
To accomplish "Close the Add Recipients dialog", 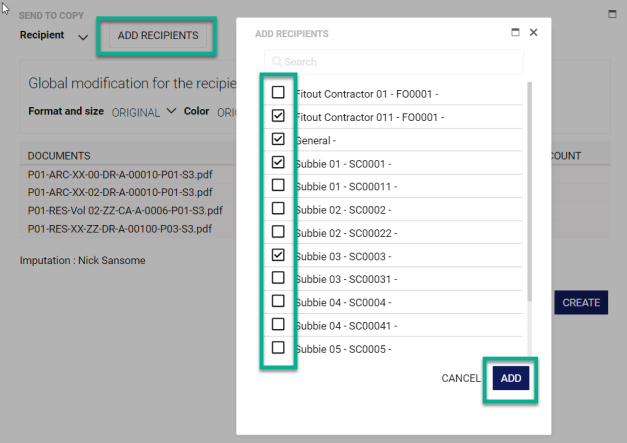I will [533, 32].
